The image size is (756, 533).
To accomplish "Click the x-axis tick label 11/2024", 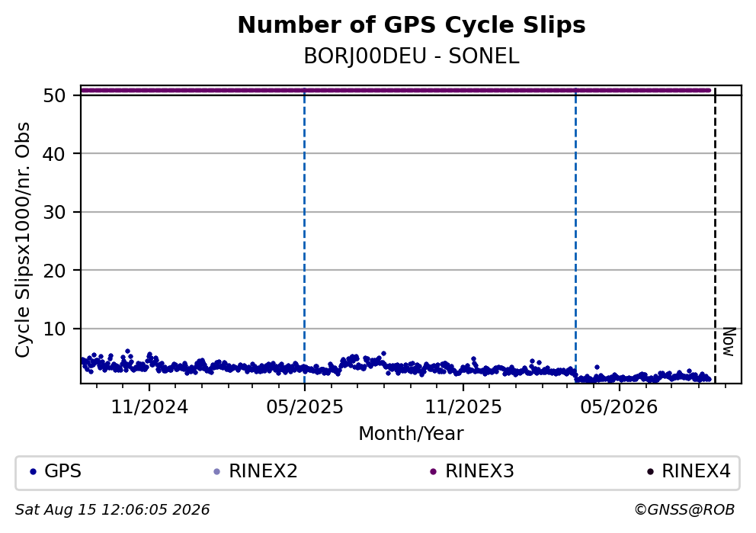I will [x=149, y=407].
